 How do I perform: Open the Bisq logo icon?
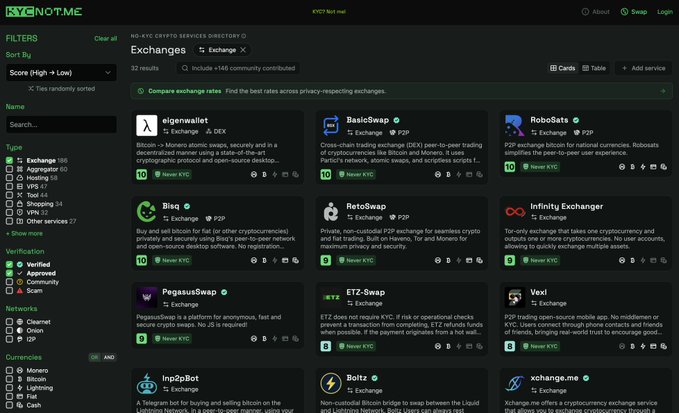pyautogui.click(x=146, y=212)
